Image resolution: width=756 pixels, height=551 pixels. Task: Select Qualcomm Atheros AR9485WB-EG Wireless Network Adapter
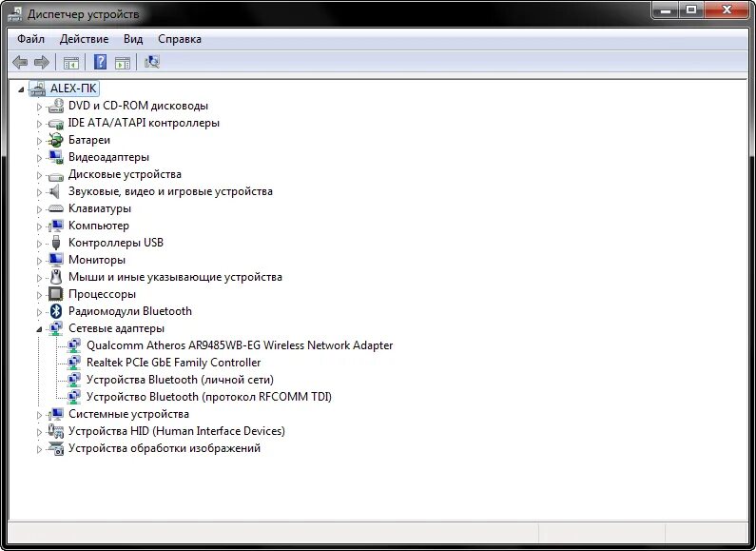click(x=240, y=345)
